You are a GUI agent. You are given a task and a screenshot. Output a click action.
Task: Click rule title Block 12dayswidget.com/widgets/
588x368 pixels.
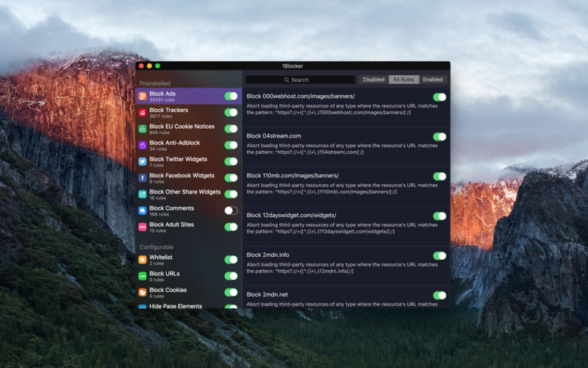[x=291, y=215]
